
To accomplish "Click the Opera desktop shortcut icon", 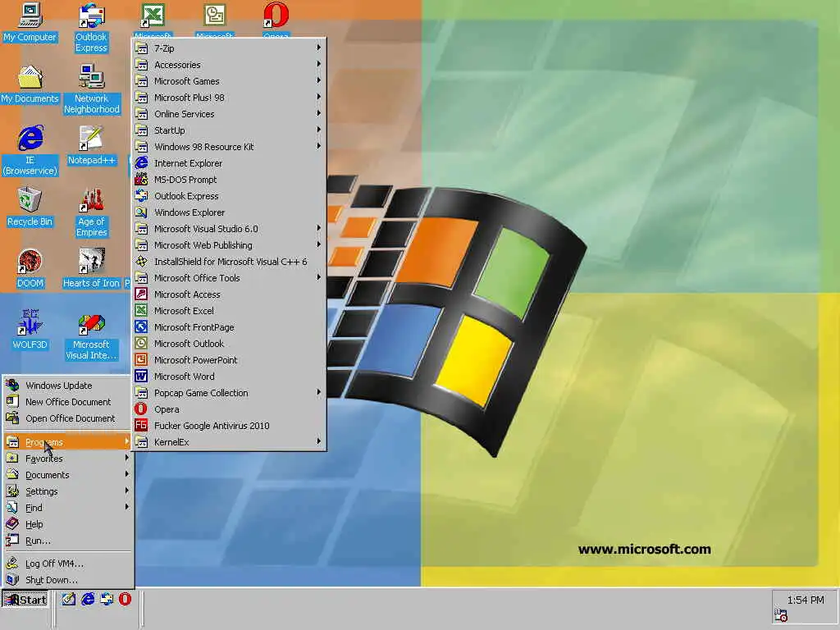I will (x=276, y=16).
